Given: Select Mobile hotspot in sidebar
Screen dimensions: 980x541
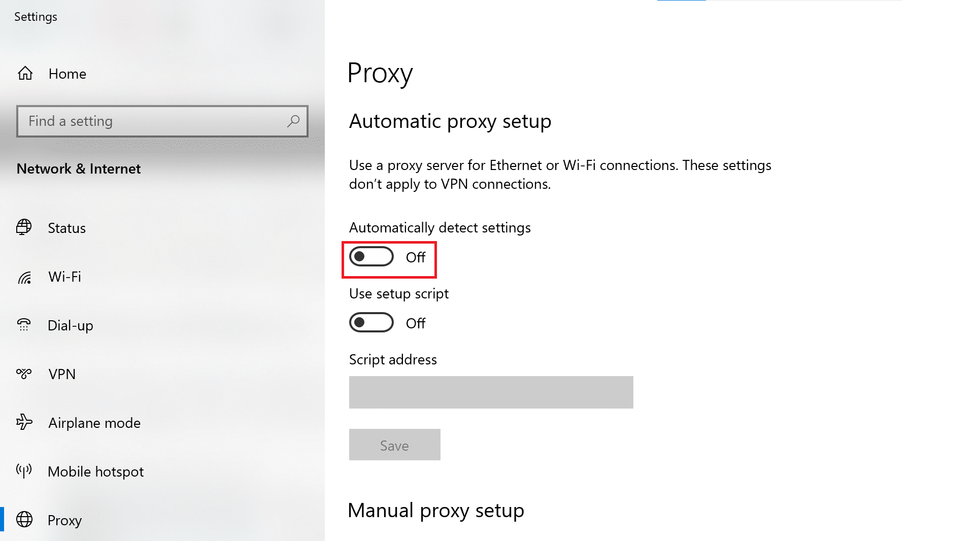Looking at the screenshot, I should 95,472.
